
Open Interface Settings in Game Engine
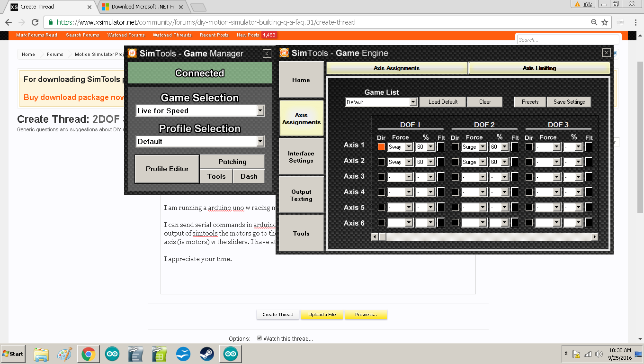[x=301, y=157]
